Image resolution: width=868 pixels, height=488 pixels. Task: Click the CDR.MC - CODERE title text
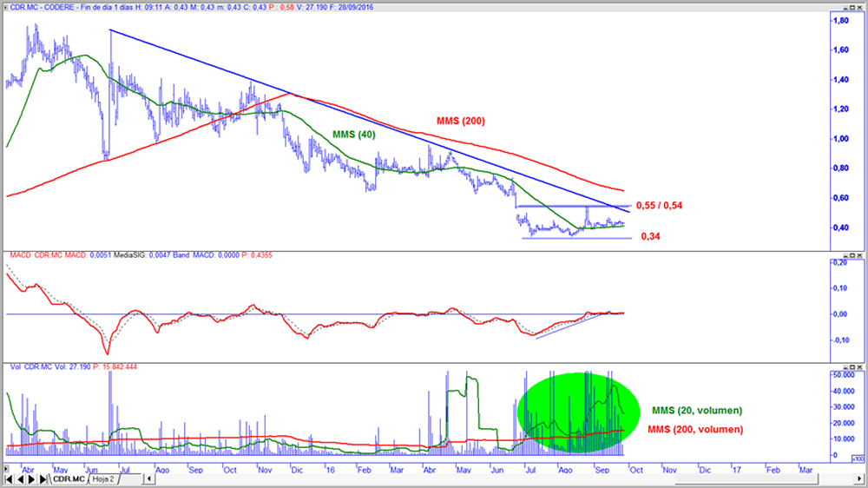(x=42, y=7)
